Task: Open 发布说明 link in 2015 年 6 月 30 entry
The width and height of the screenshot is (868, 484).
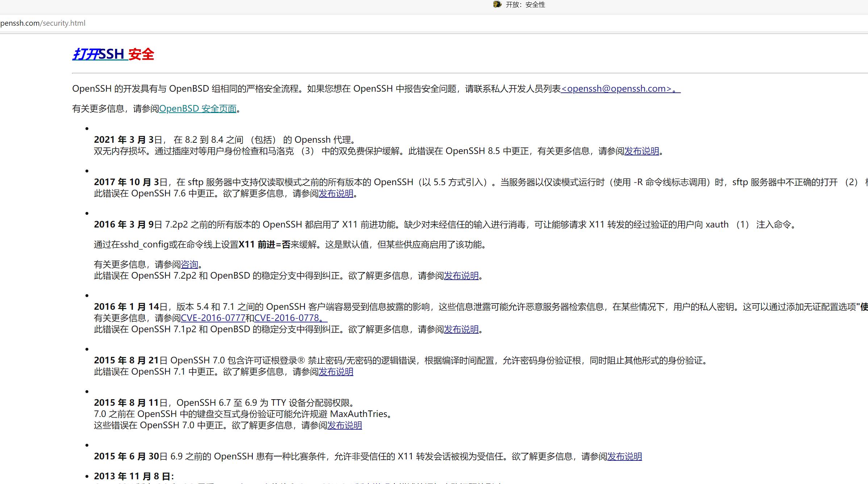Action: (x=625, y=456)
